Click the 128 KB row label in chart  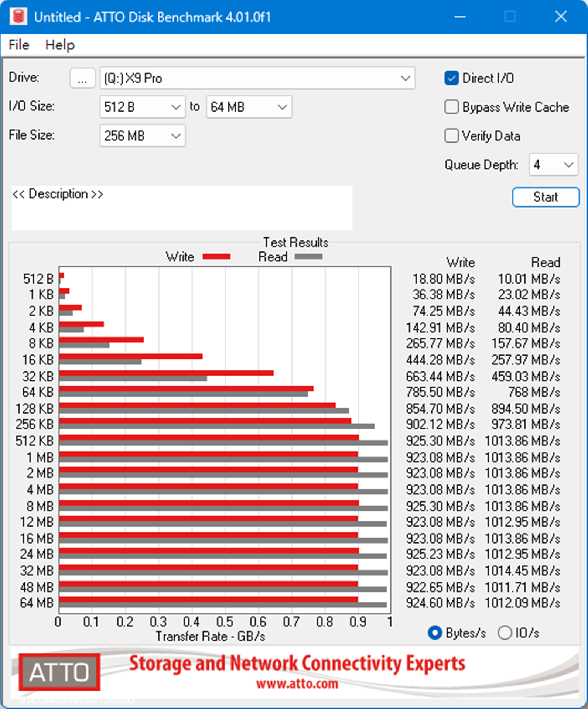34,409
